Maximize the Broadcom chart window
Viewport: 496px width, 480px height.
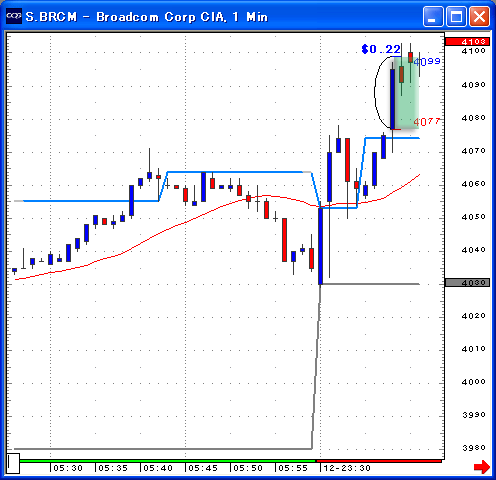pos(456,16)
